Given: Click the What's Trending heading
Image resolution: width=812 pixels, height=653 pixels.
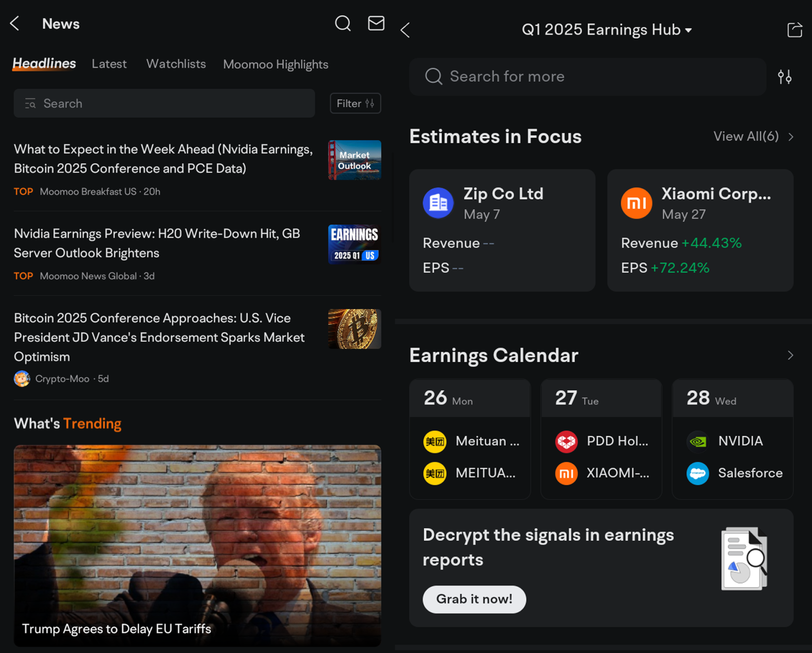Looking at the screenshot, I should click(67, 423).
